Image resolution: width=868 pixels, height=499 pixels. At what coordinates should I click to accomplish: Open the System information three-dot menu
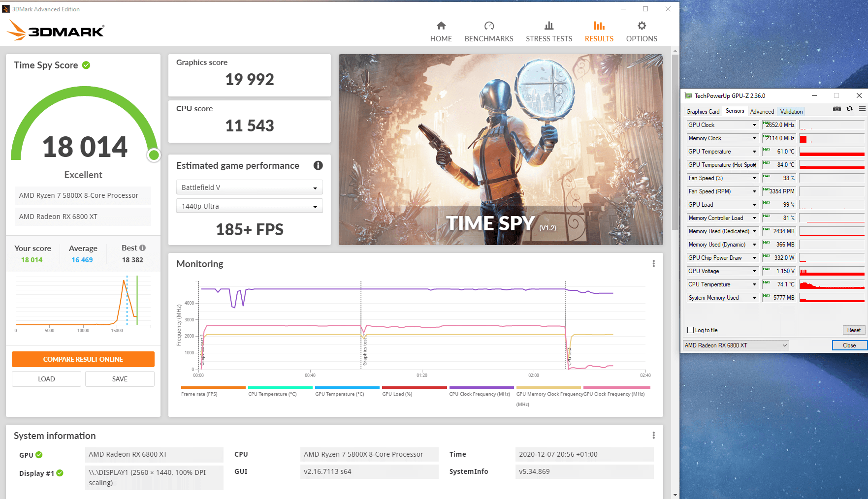point(653,436)
